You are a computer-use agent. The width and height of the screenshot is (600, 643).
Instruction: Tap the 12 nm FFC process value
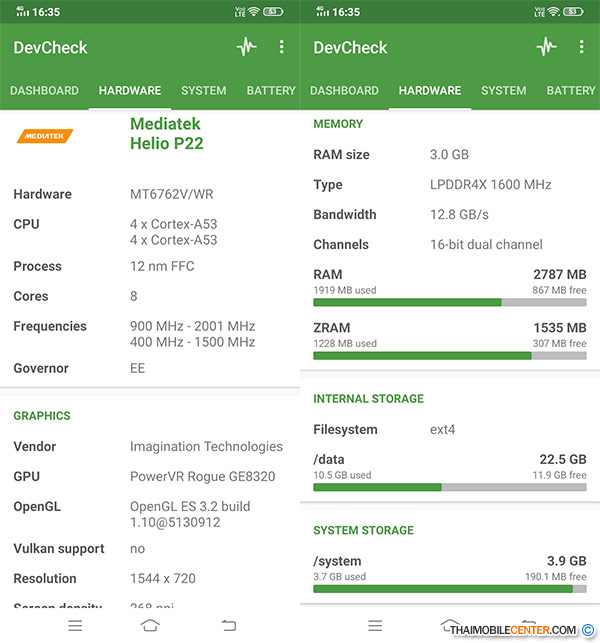tap(162, 266)
